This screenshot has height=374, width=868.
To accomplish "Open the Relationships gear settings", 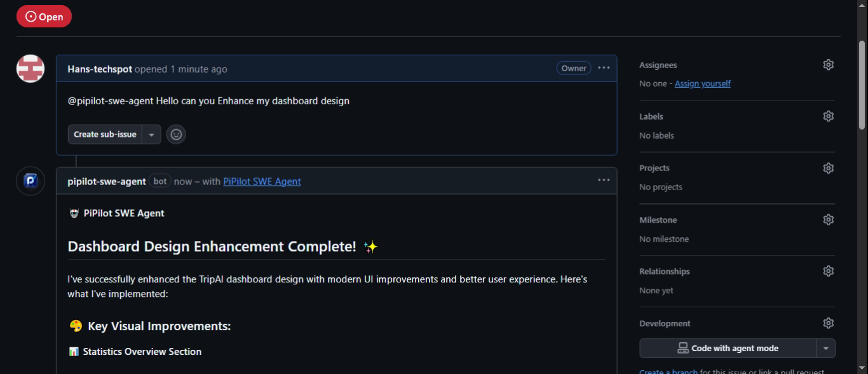I will (828, 271).
